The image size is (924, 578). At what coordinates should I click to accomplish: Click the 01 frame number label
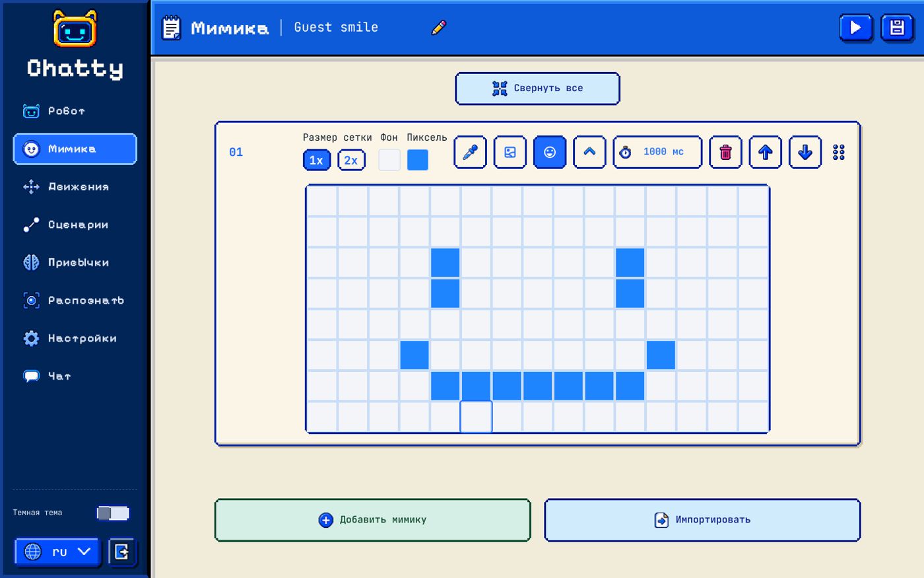236,152
